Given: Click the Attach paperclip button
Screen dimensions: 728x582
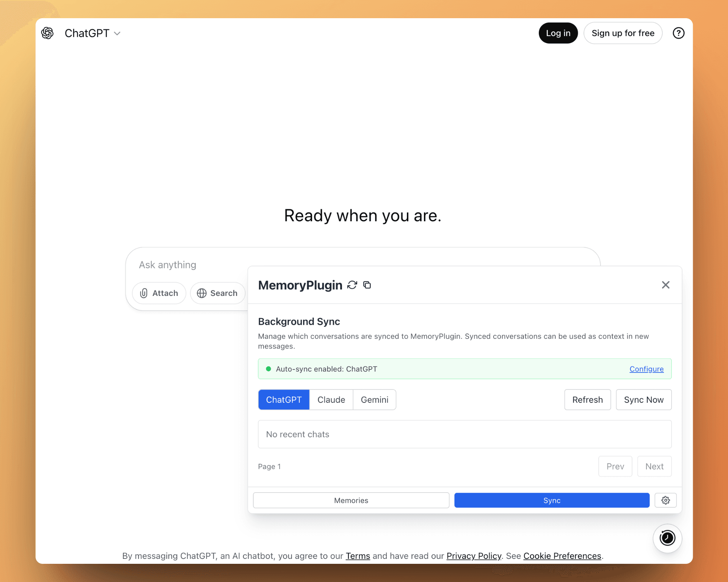Looking at the screenshot, I should 159,293.
